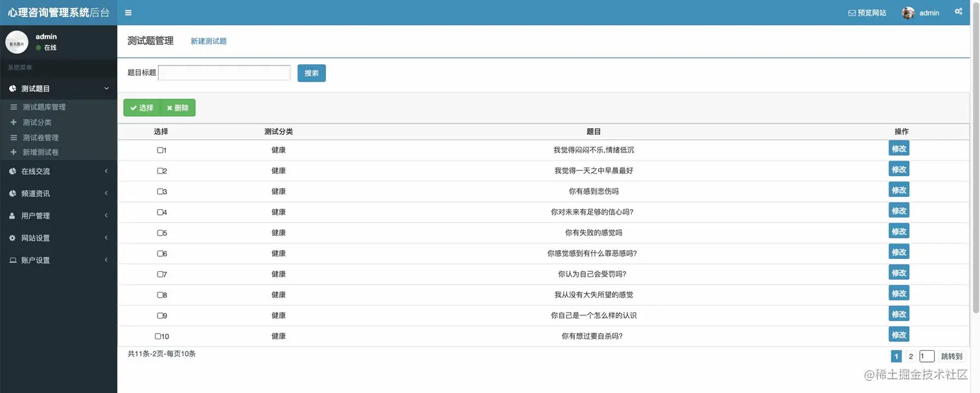Tick the checkbox for row 10

[157, 337]
